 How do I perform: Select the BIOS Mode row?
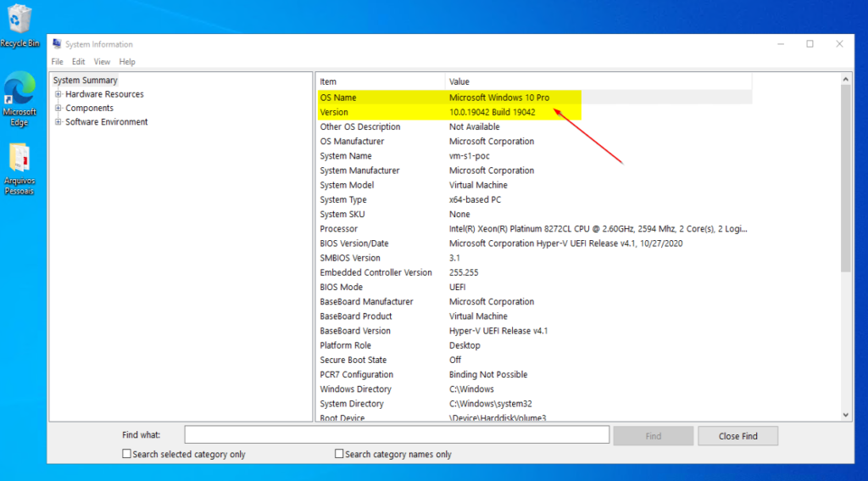pos(534,287)
